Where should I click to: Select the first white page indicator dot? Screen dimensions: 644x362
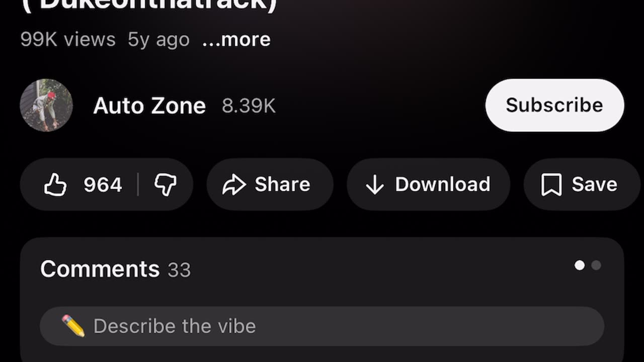(x=580, y=265)
